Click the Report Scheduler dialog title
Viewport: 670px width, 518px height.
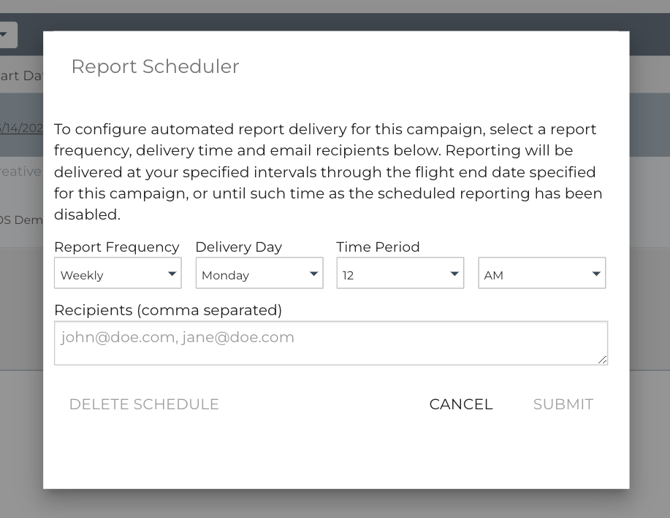(x=155, y=67)
